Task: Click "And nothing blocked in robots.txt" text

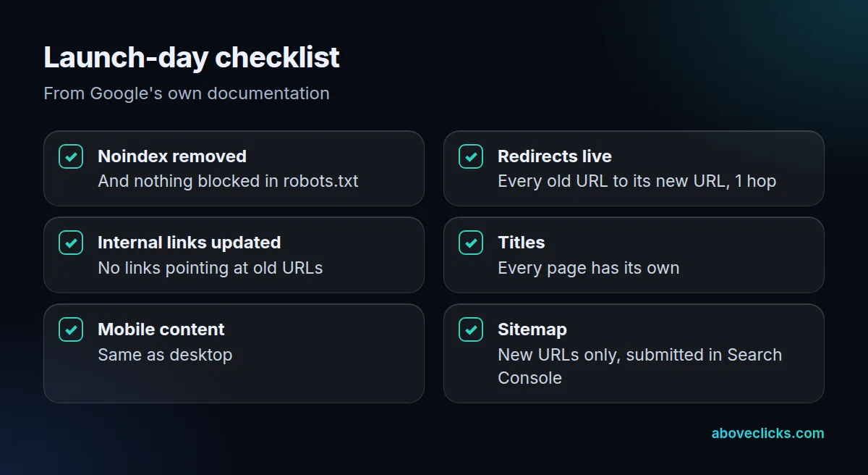Action: 228,181
